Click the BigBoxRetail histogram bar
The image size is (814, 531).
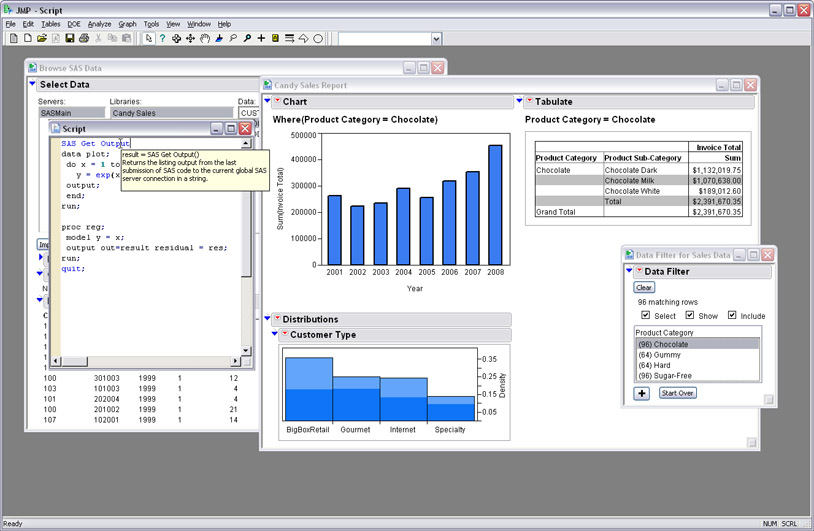pyautogui.click(x=309, y=389)
